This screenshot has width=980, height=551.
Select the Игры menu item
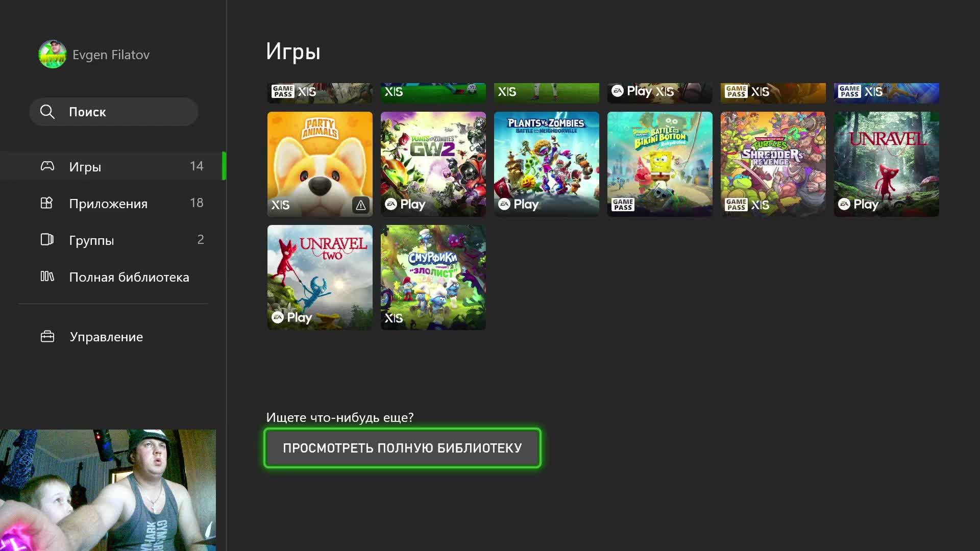pos(113,166)
